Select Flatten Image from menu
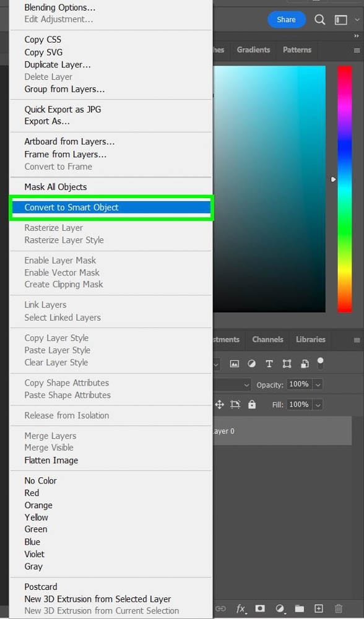 [51, 461]
